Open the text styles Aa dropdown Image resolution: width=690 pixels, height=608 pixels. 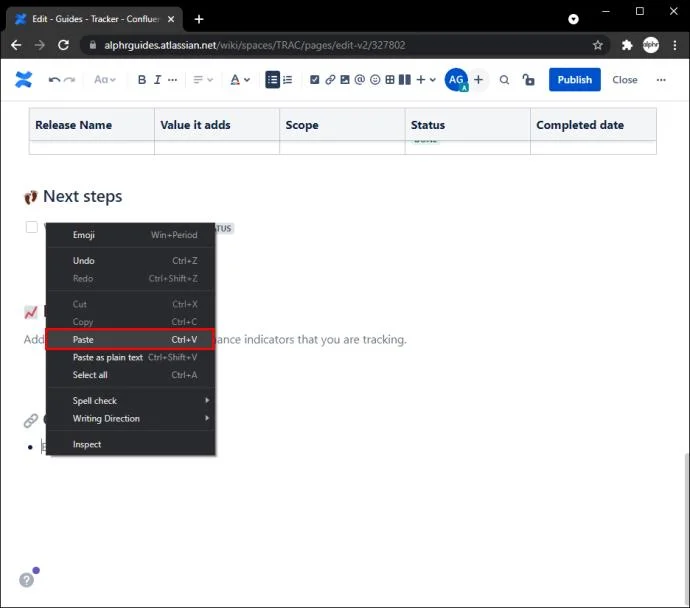tap(105, 80)
